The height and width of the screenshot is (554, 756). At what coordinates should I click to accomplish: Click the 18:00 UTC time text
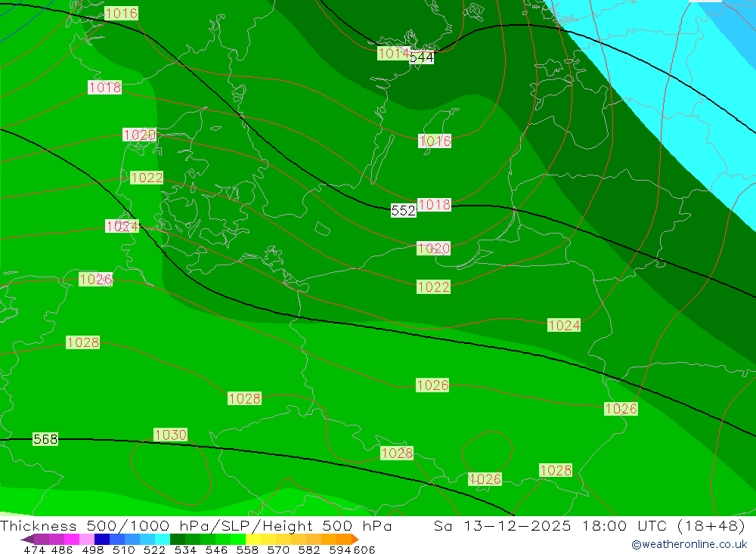[x=624, y=525]
